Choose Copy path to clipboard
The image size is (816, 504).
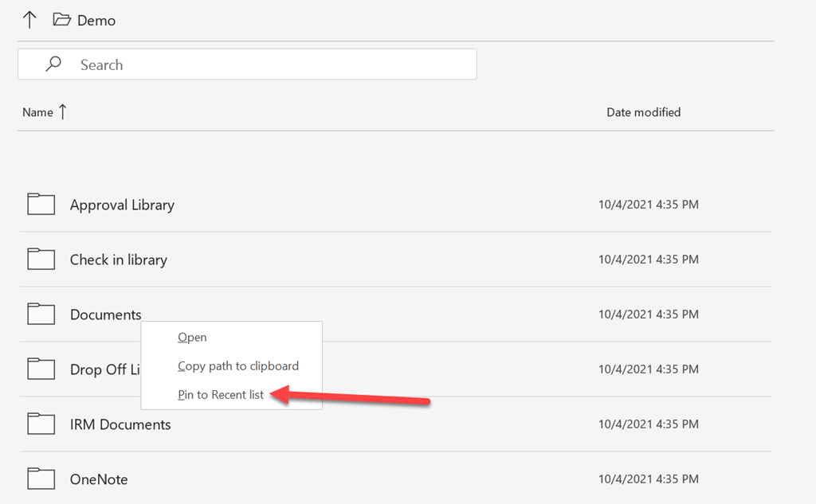point(237,366)
